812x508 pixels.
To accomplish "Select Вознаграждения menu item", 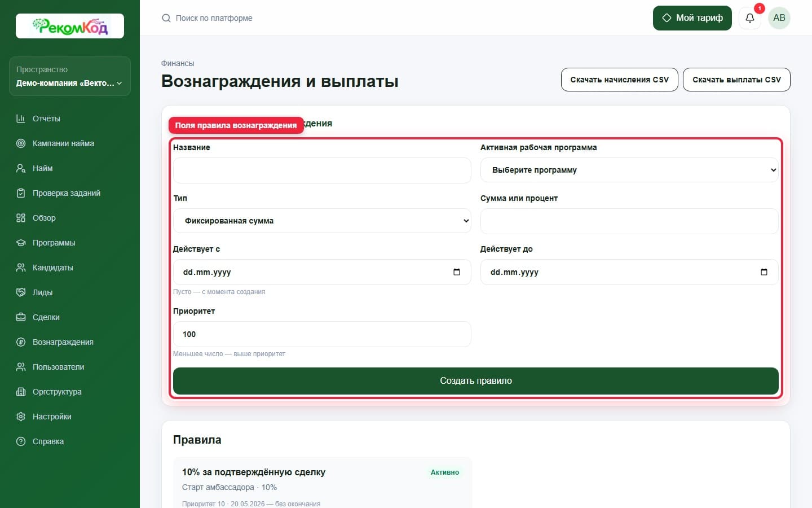I will pos(70,342).
